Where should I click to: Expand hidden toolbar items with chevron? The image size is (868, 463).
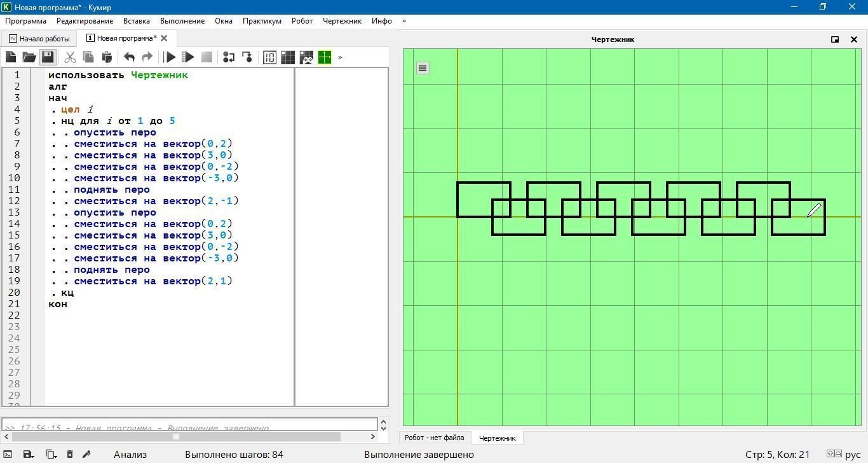340,57
